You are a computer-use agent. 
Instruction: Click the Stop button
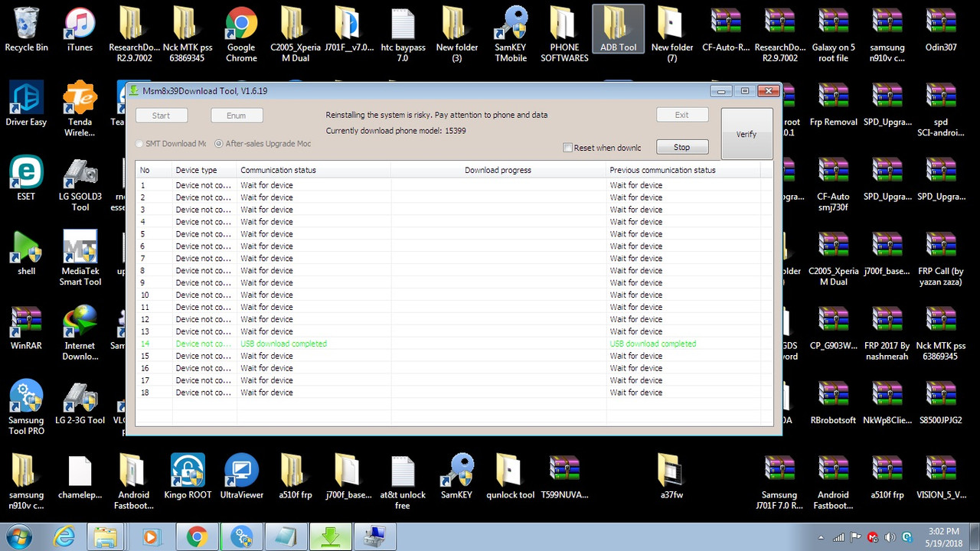[x=681, y=147]
